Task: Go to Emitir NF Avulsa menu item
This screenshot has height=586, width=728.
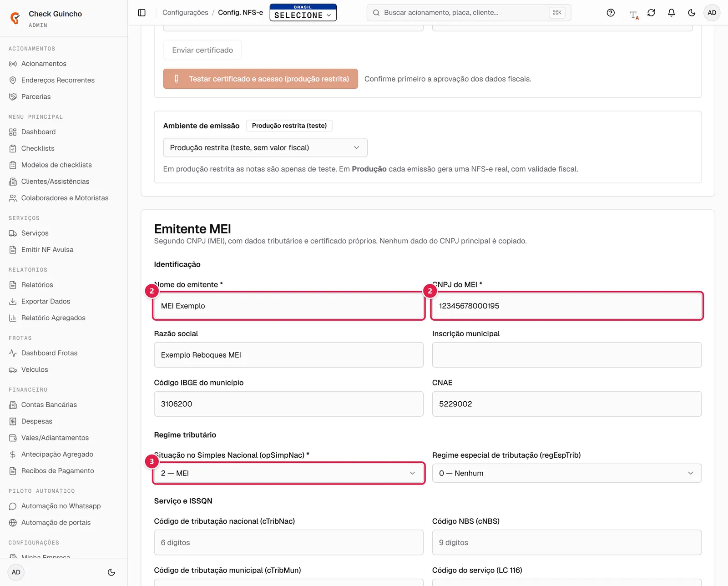Action: [x=47, y=250]
